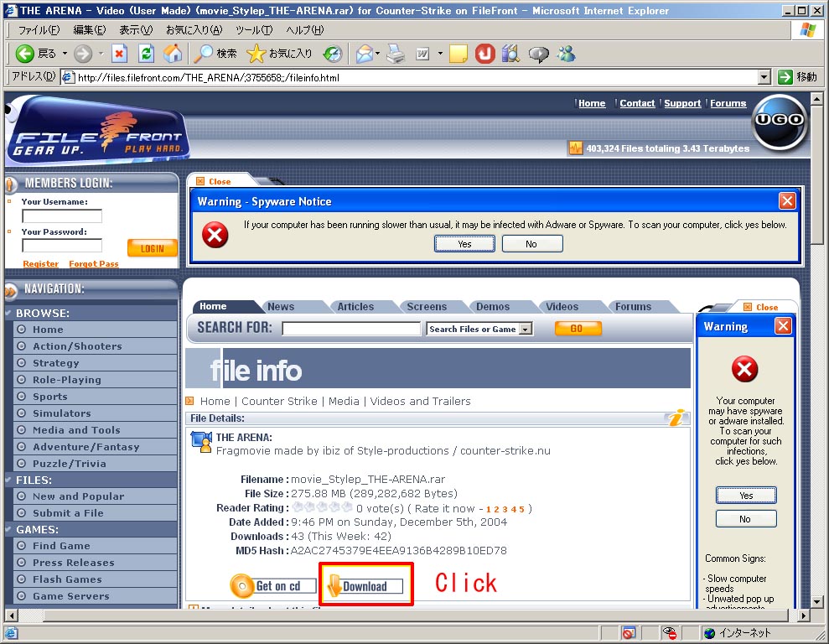Click the red U toolbar icon
829x644 pixels.
click(484, 54)
